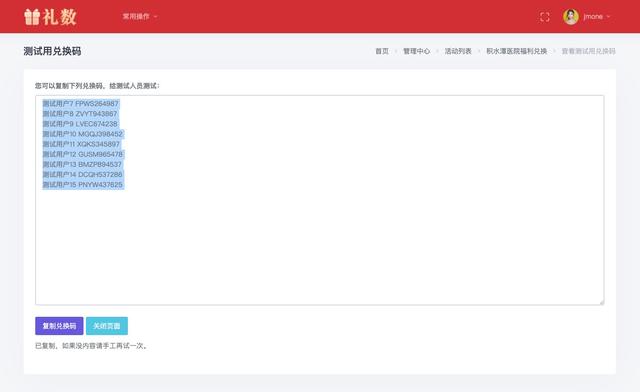The height and width of the screenshot is (392, 640).
Task: Open the 常用操作 dropdown menu
Action: (140, 17)
